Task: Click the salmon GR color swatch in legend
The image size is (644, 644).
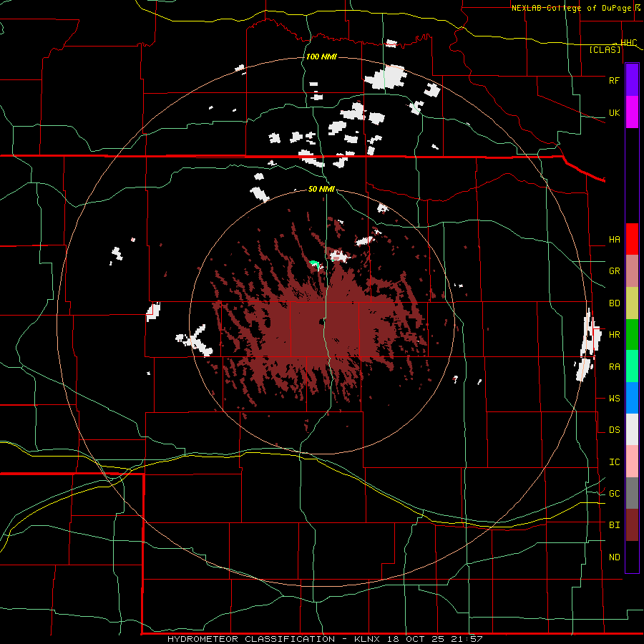Action: pyautogui.click(x=632, y=271)
